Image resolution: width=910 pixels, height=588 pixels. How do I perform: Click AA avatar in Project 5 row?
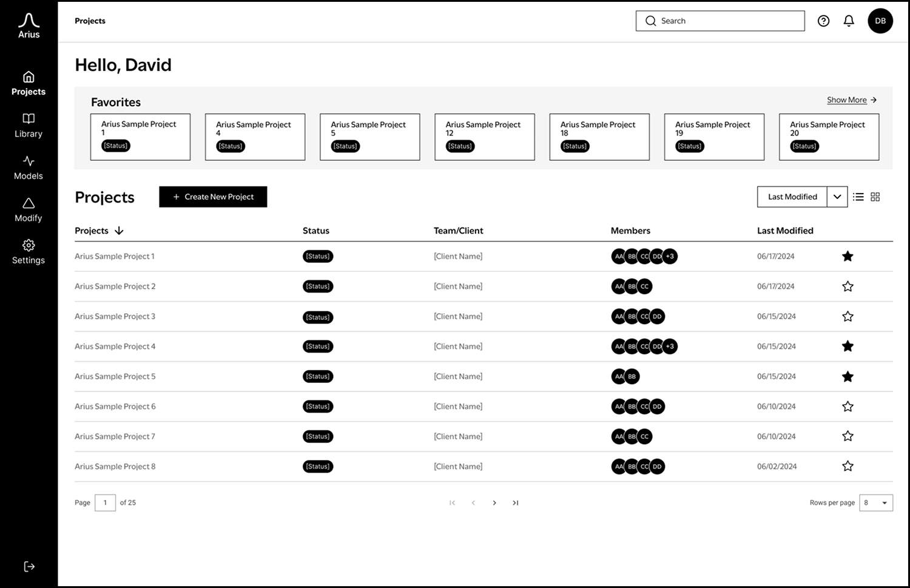tap(618, 376)
